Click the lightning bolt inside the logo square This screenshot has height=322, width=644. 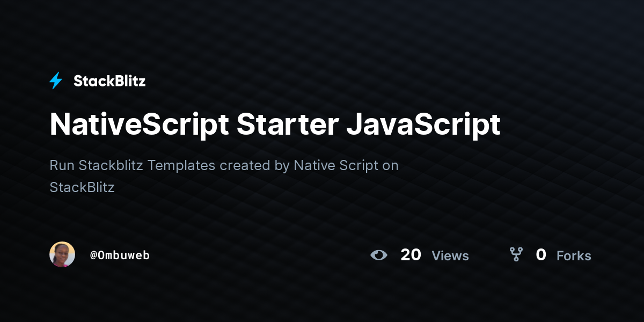55,80
